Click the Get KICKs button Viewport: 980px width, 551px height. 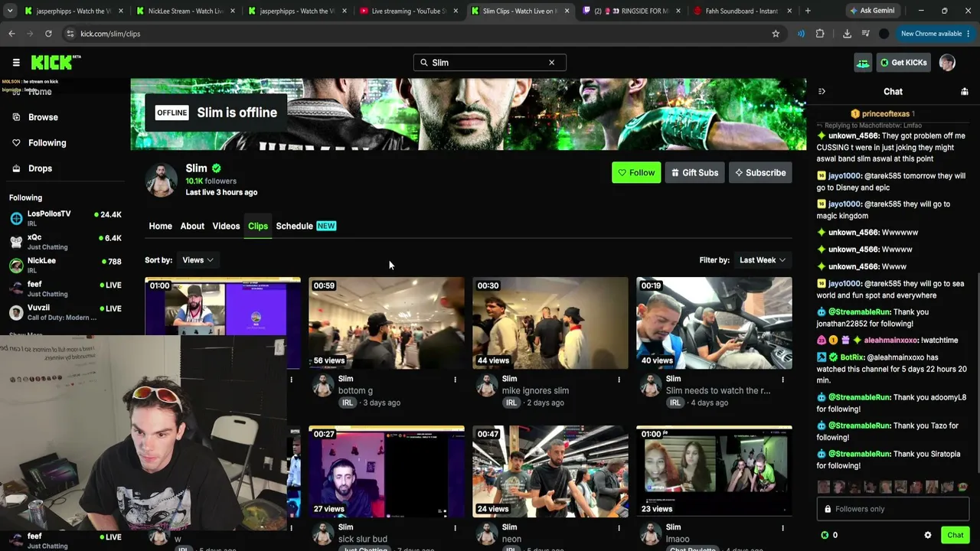903,63
